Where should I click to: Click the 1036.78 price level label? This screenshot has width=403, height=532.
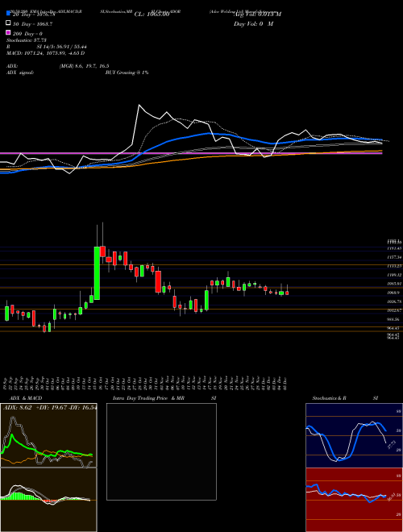(394, 301)
